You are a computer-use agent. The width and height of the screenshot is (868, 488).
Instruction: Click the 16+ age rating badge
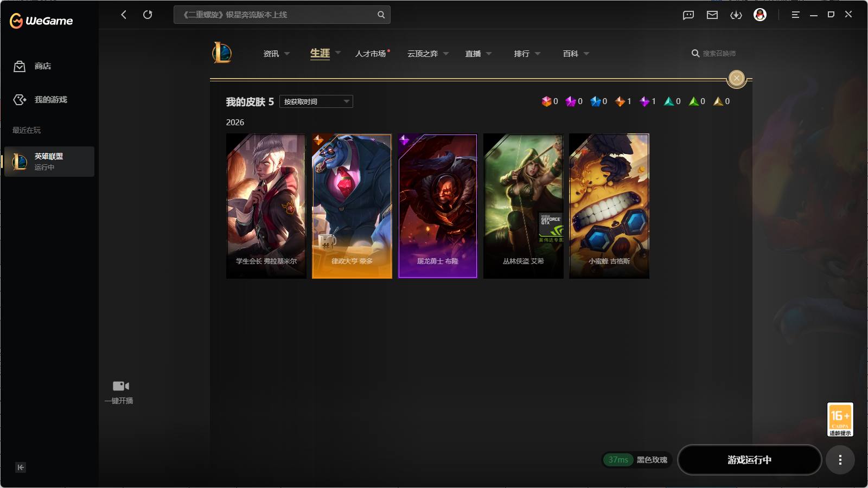point(840,419)
